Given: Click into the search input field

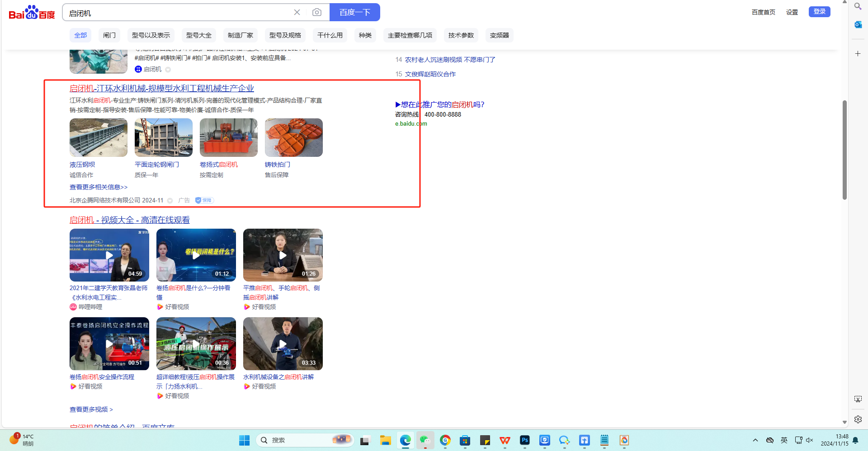Looking at the screenshot, I should [179, 13].
